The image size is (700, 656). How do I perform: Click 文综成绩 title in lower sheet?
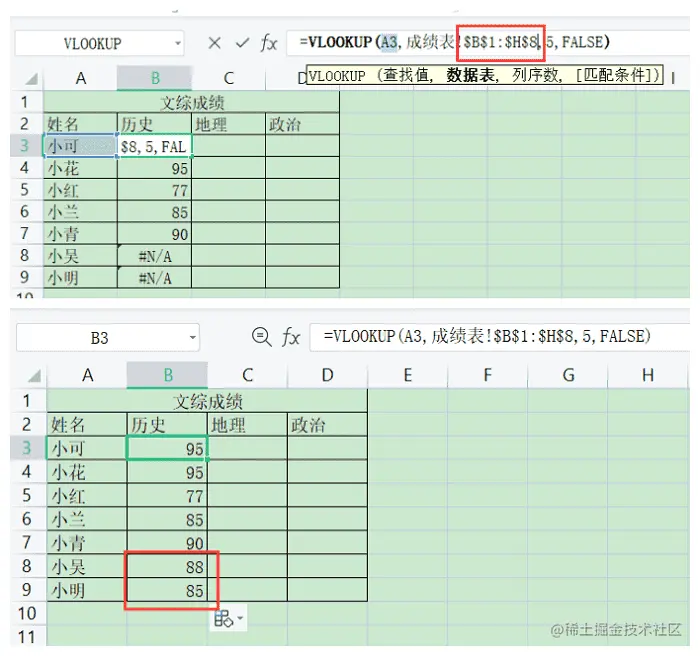point(207,401)
